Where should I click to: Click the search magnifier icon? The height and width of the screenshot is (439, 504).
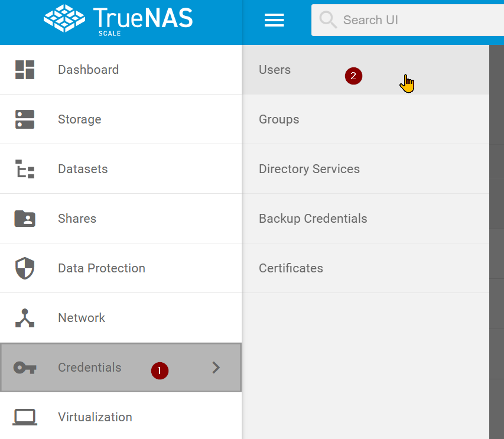click(328, 19)
